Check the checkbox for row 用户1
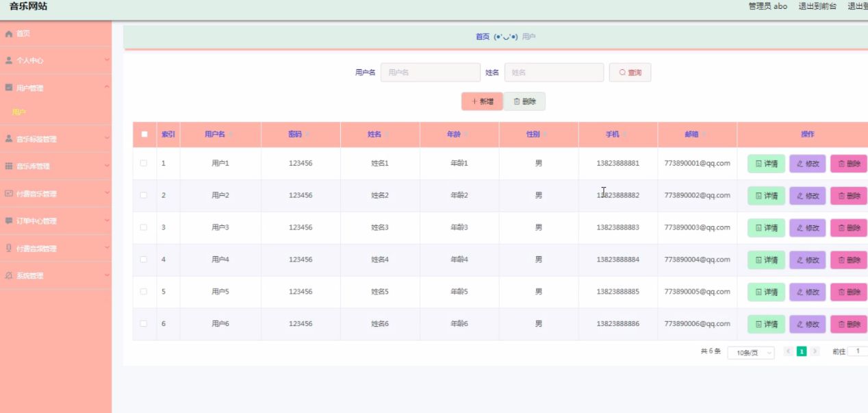This screenshot has width=868, height=413. (x=143, y=163)
